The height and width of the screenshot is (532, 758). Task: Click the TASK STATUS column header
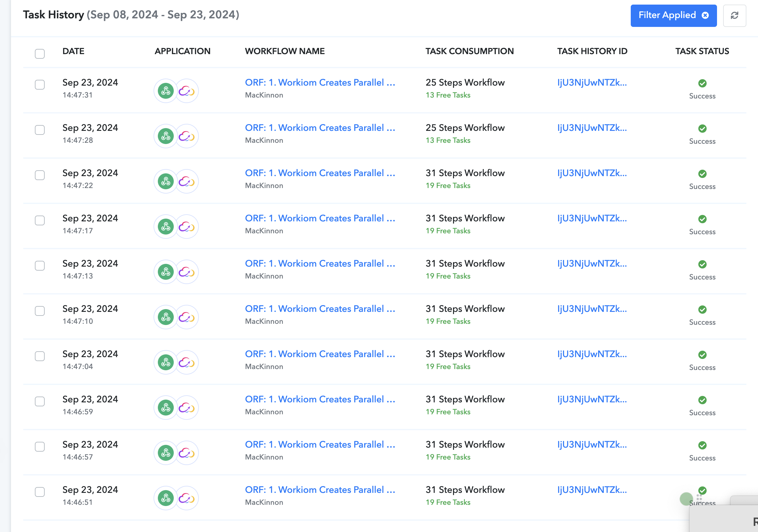coord(702,51)
